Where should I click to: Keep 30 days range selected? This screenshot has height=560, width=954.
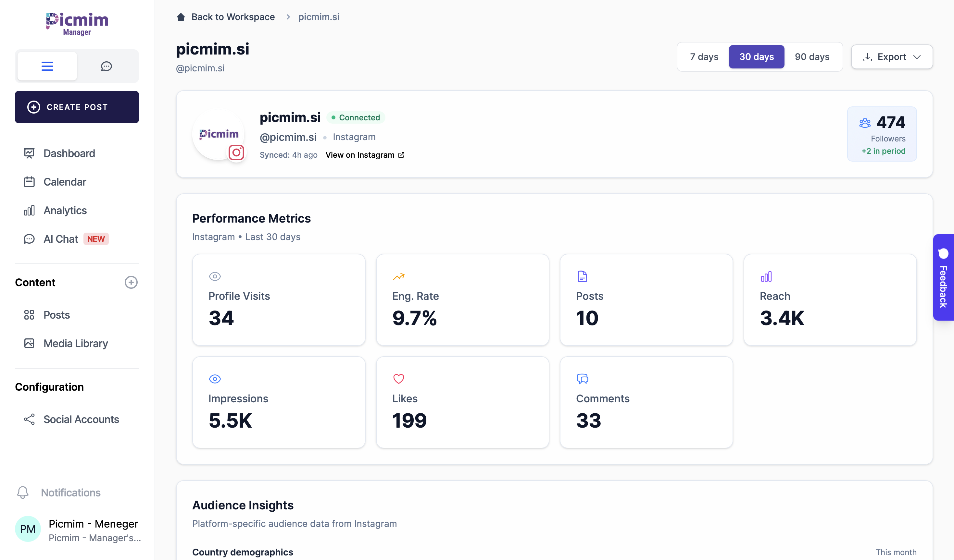point(756,57)
